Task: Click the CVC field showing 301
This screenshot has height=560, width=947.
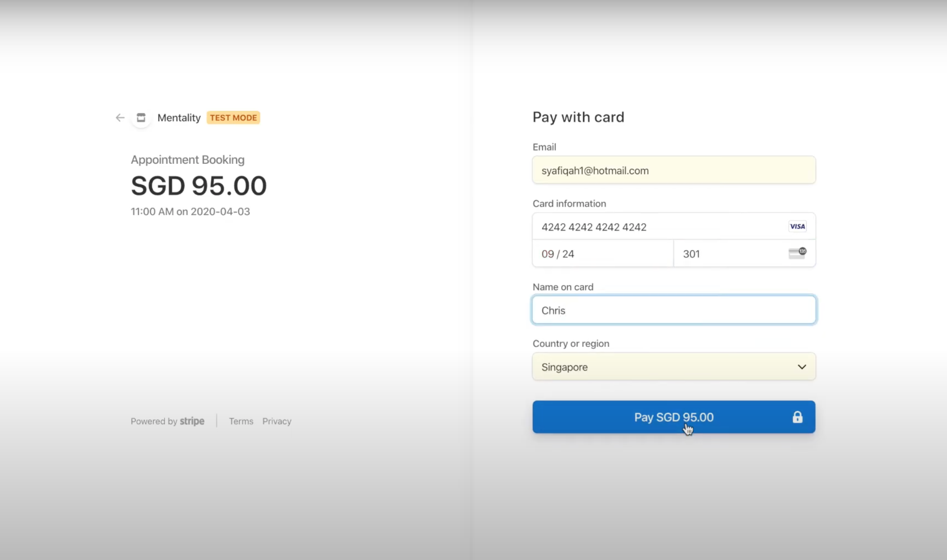Action: tap(745, 254)
